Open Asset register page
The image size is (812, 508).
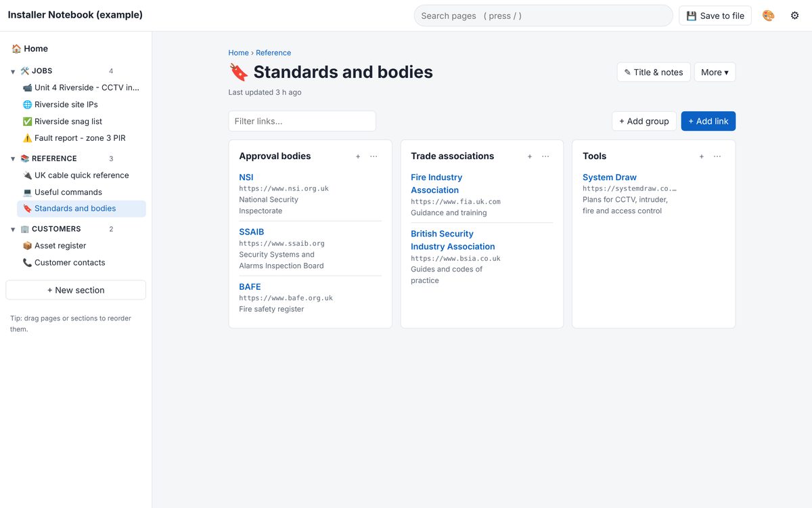(x=81, y=246)
